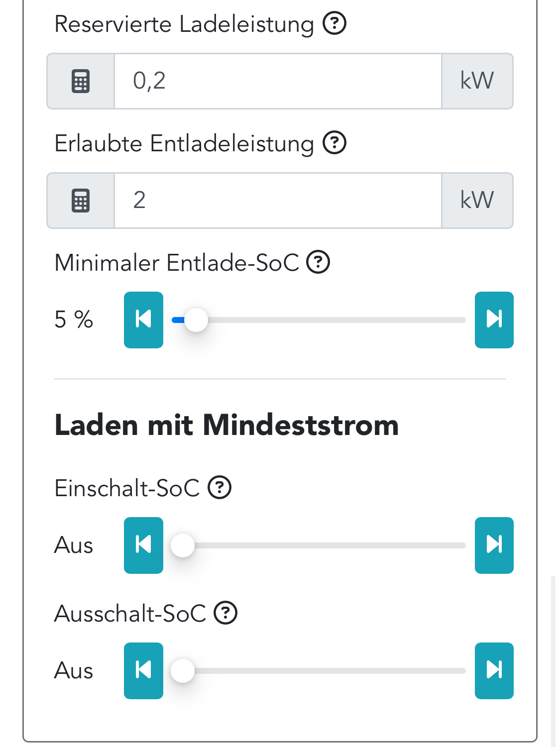
Task: Open help for Reservierte Ladeleistung
Action: click(x=335, y=23)
